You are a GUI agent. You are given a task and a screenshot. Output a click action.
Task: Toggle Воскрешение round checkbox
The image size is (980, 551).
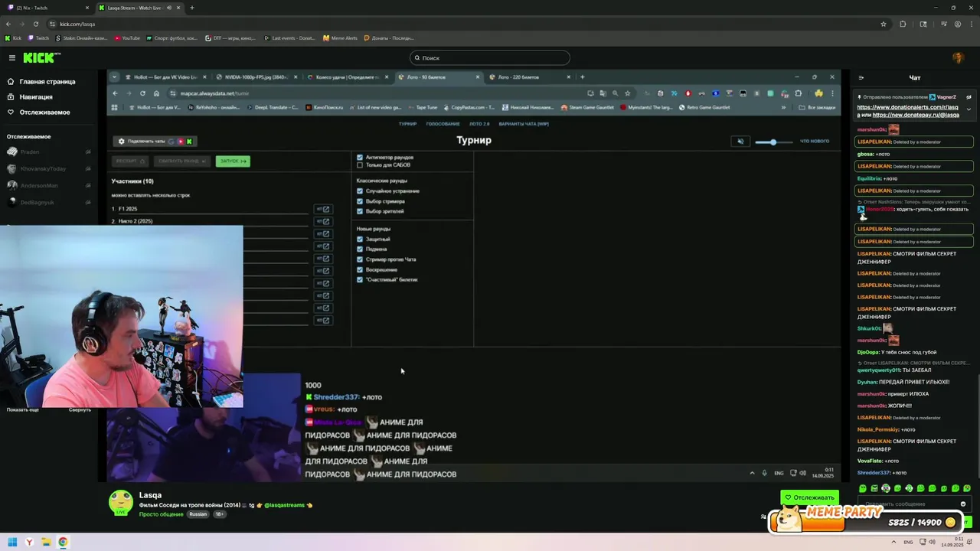[360, 269]
